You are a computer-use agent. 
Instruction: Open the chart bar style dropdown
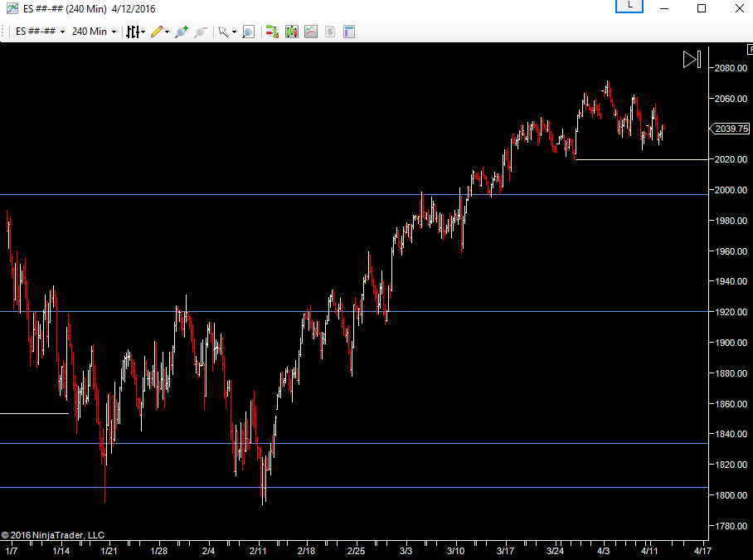(x=134, y=32)
